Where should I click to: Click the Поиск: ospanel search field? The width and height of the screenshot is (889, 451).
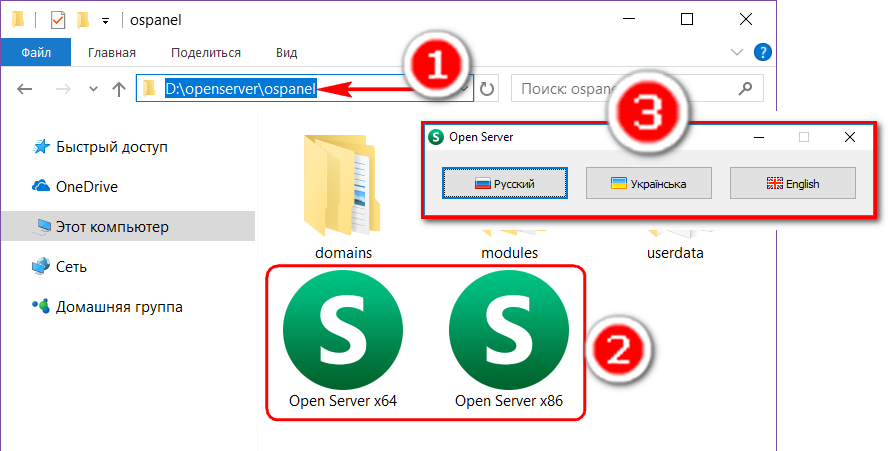[637, 88]
